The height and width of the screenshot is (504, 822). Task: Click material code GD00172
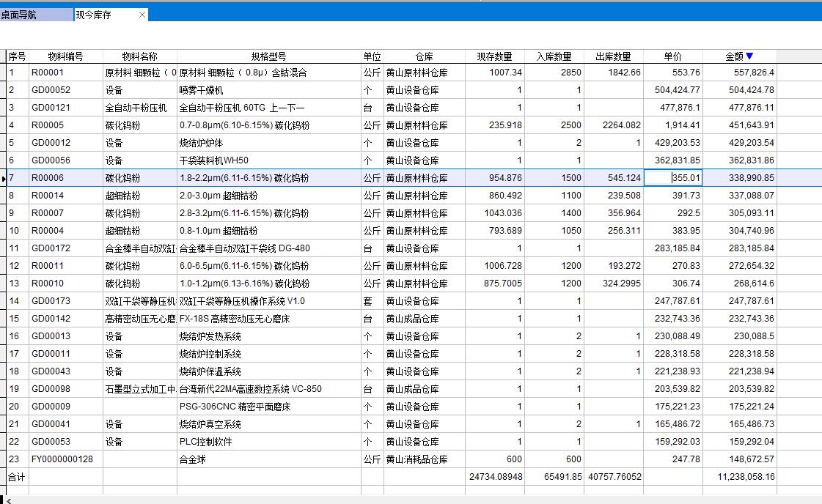[x=65, y=248]
